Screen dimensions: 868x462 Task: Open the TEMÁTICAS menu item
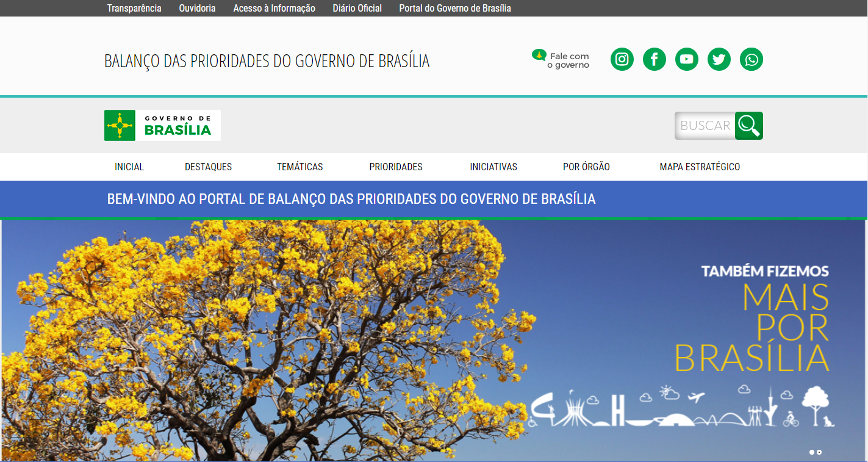[x=299, y=167]
